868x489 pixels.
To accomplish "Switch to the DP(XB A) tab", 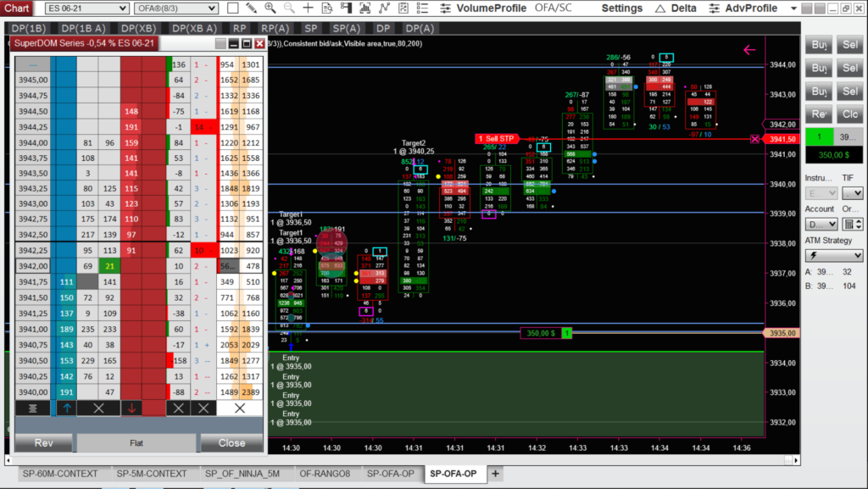I will click(x=194, y=28).
